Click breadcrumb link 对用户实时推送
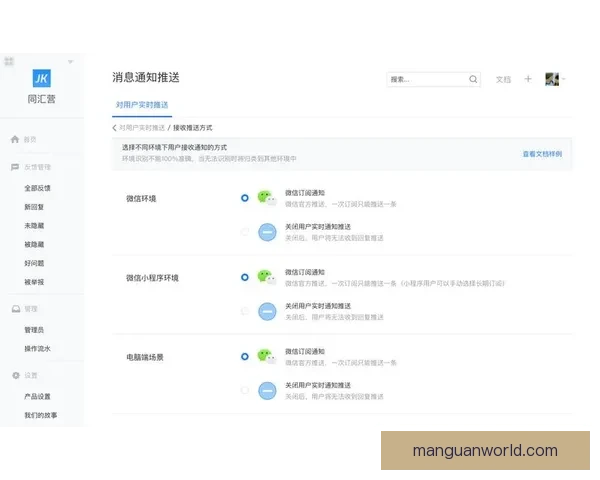This screenshot has width=600, height=480. (142, 128)
